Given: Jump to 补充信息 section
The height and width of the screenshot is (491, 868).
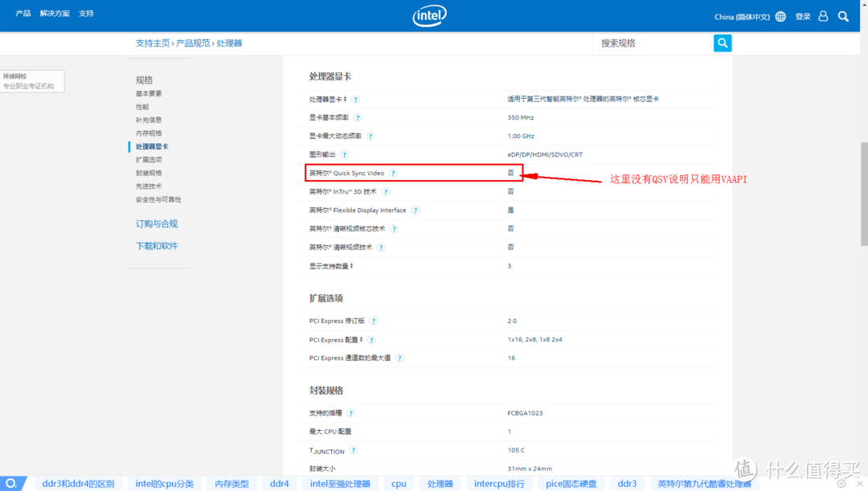Looking at the screenshot, I should (149, 120).
